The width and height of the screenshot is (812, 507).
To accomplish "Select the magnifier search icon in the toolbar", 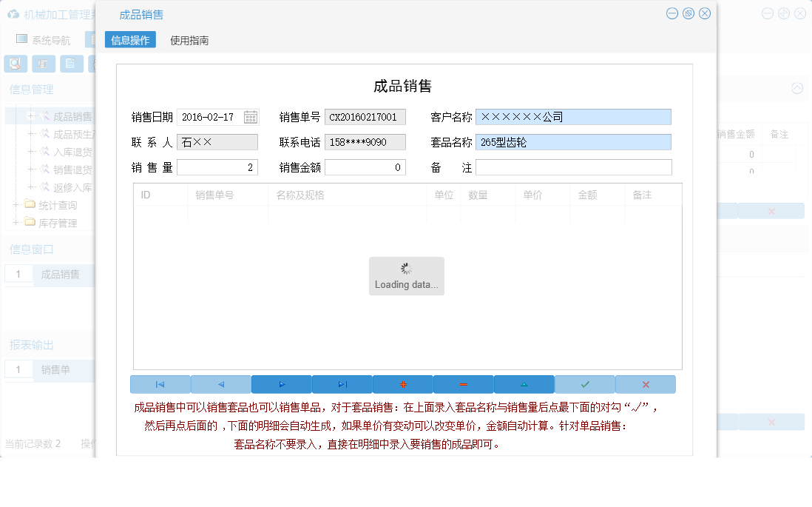I will 14,64.
